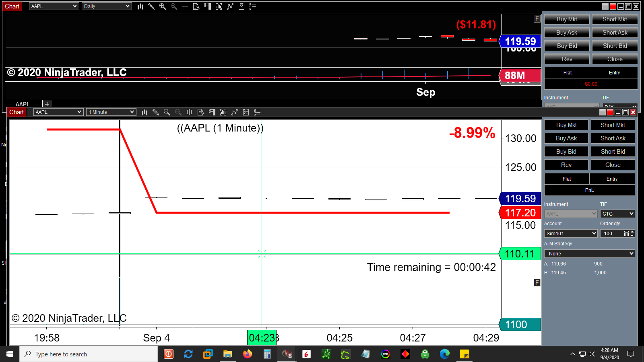Open chart style selector in 1 Minute chart toolbar

point(144,112)
